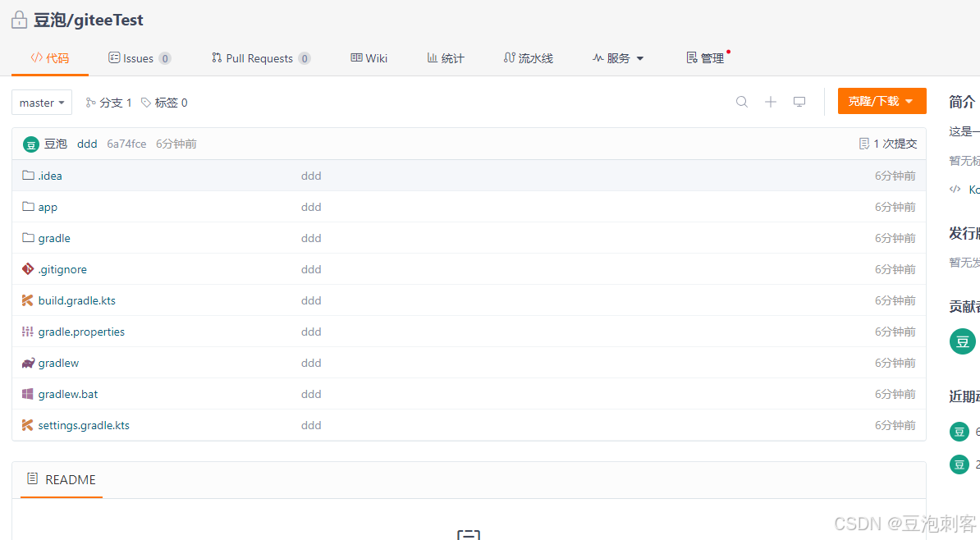Click the commits list icon beside 1 次提交
The width and height of the screenshot is (980, 540).
coord(864,144)
